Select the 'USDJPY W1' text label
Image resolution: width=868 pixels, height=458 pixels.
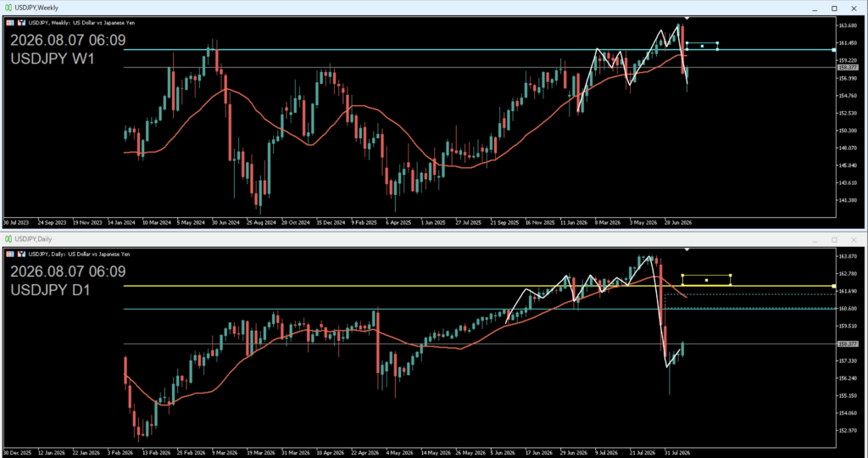click(x=53, y=59)
